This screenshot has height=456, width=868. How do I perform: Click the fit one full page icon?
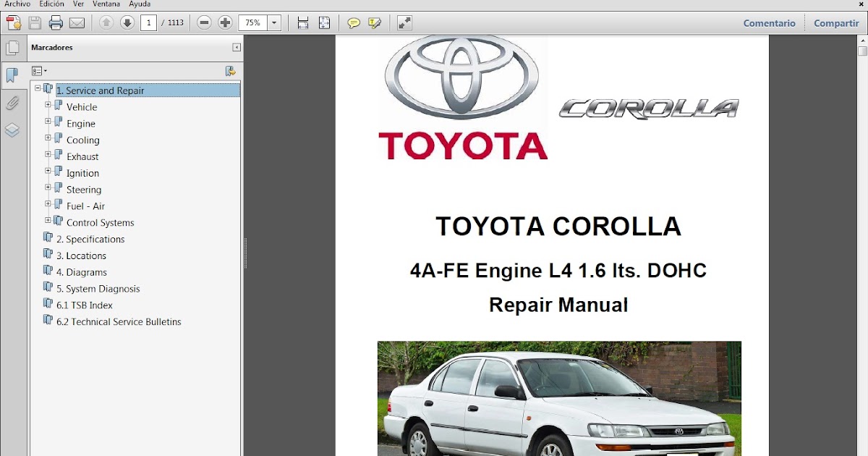324,23
